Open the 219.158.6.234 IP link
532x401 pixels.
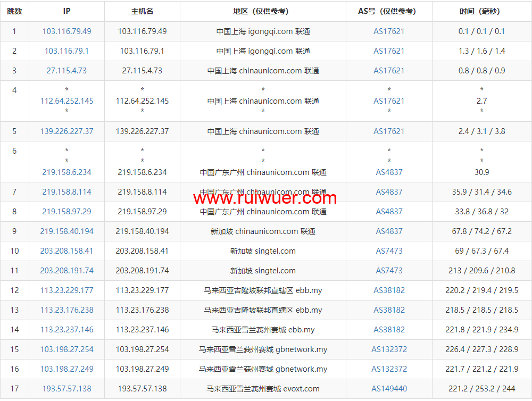click(66, 172)
